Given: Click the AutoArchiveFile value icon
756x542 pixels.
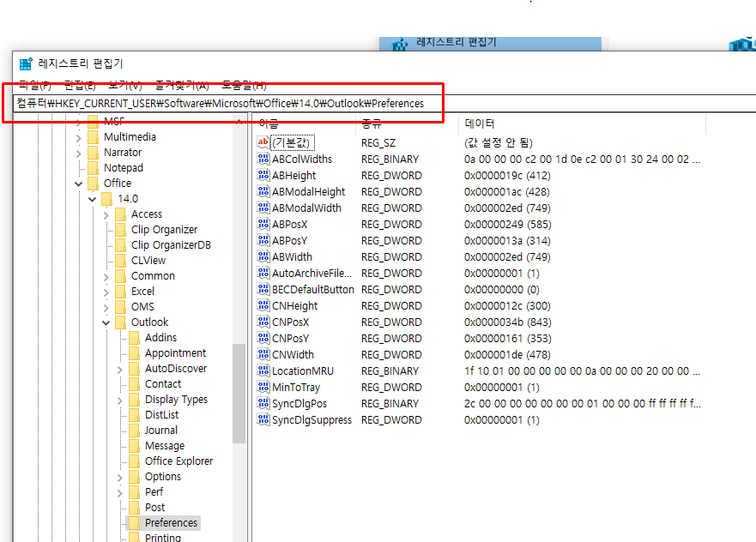Looking at the screenshot, I should [263, 274].
